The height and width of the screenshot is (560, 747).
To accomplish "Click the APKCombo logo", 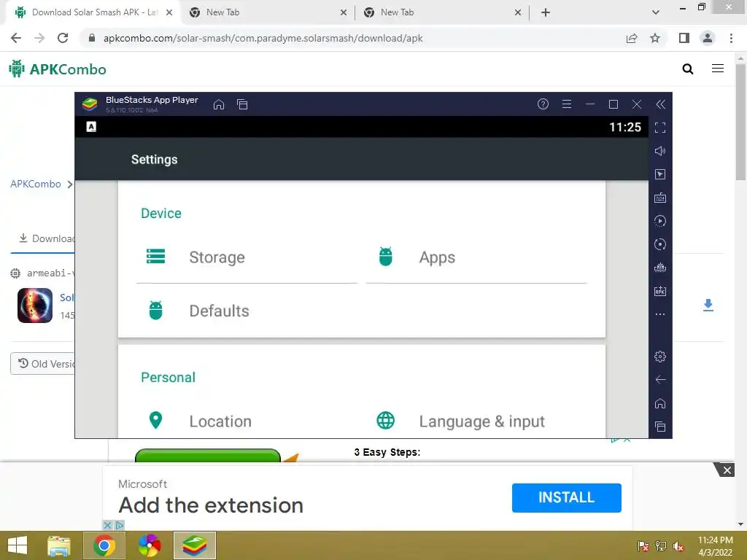I will coord(58,69).
